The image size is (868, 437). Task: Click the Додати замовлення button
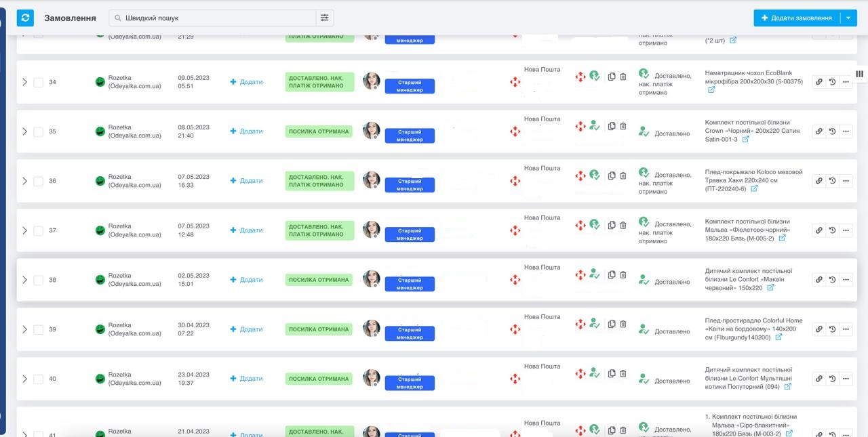797,18
